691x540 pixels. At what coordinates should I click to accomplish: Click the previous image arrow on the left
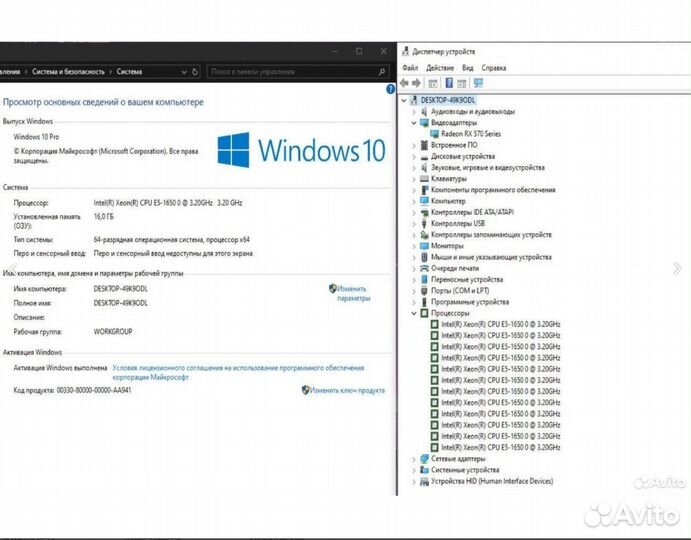tap(13, 268)
